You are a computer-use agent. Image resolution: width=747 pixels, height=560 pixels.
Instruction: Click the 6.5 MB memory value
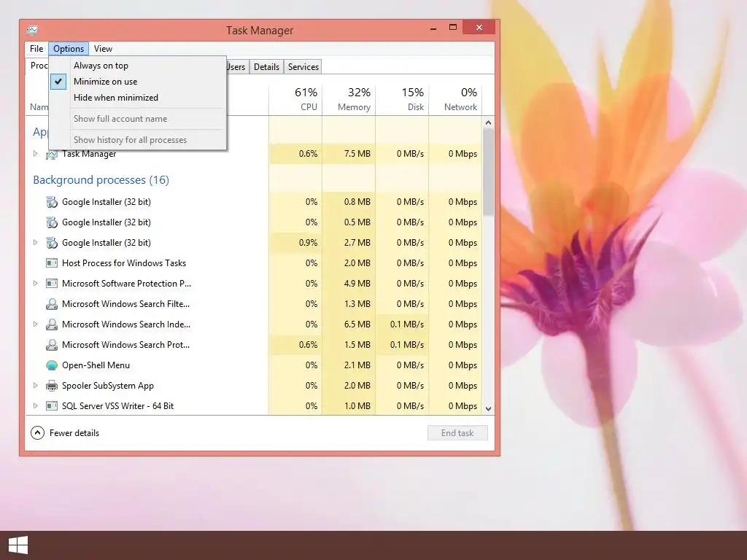point(357,324)
